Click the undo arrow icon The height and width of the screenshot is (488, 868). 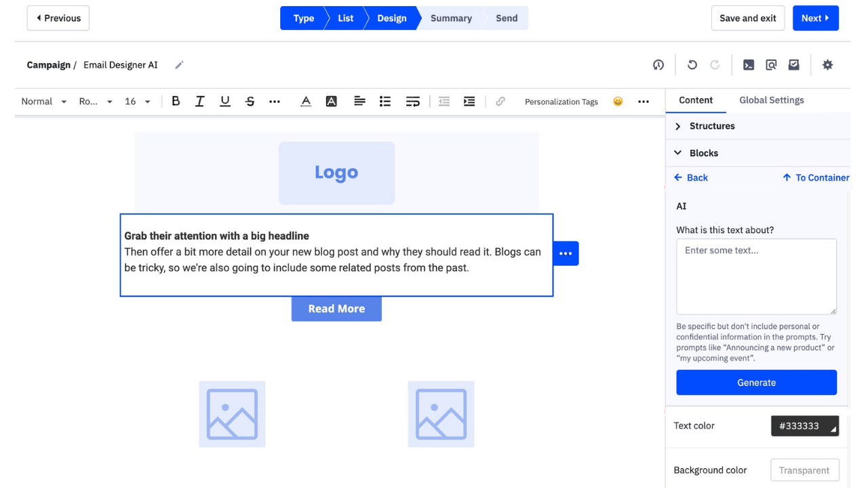click(x=692, y=64)
